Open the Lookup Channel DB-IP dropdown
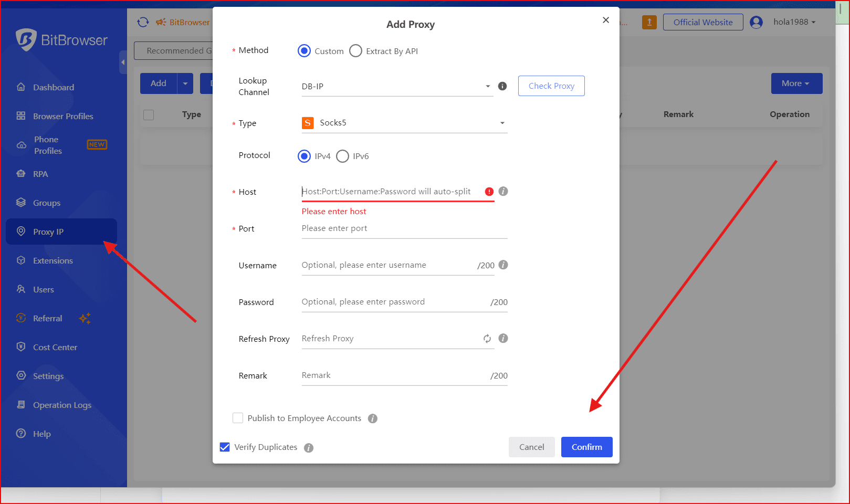Image resolution: width=850 pixels, height=504 pixels. pyautogui.click(x=487, y=86)
